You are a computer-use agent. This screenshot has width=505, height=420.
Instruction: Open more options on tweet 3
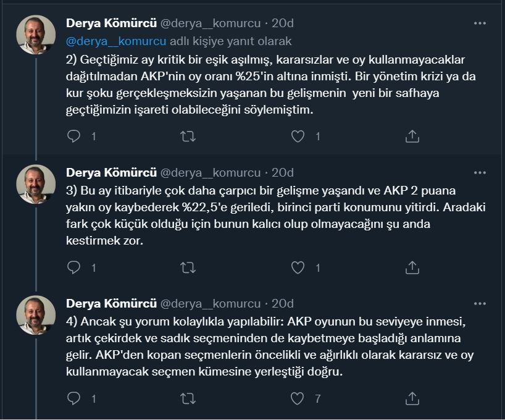coord(480,173)
